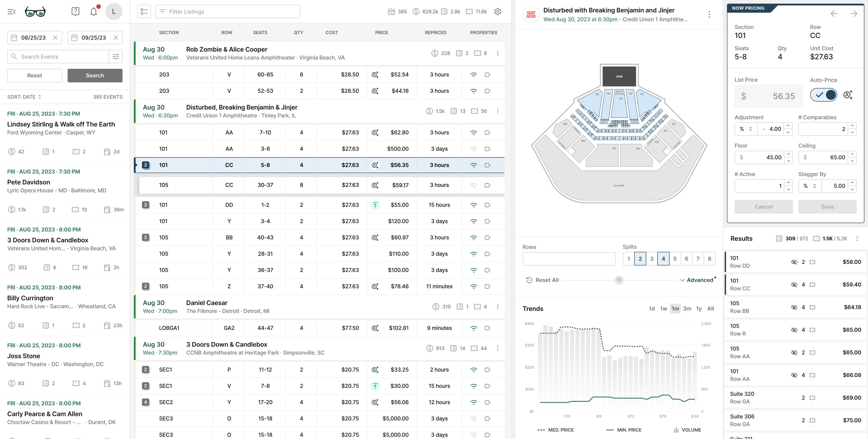
Task: Click the Search Events field
Action: click(x=58, y=57)
